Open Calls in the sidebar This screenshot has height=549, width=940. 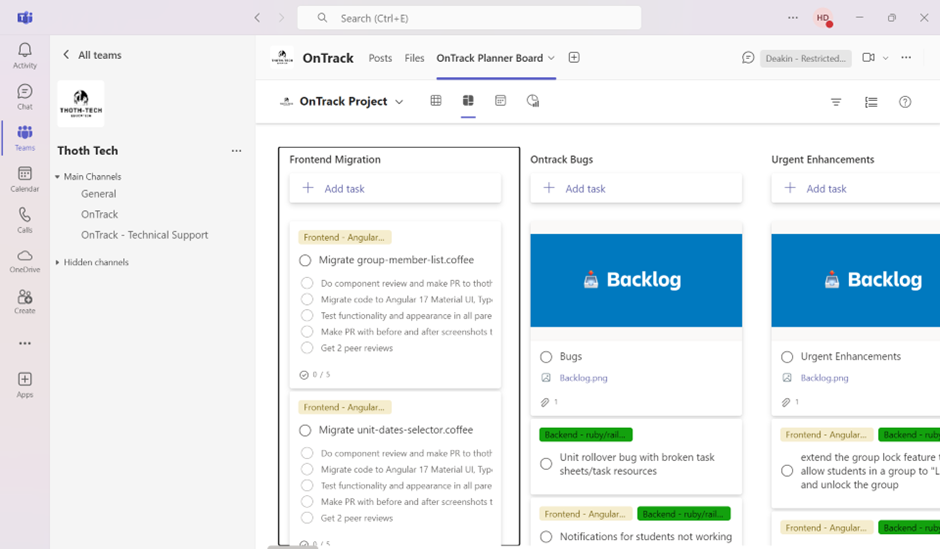pos(25,220)
